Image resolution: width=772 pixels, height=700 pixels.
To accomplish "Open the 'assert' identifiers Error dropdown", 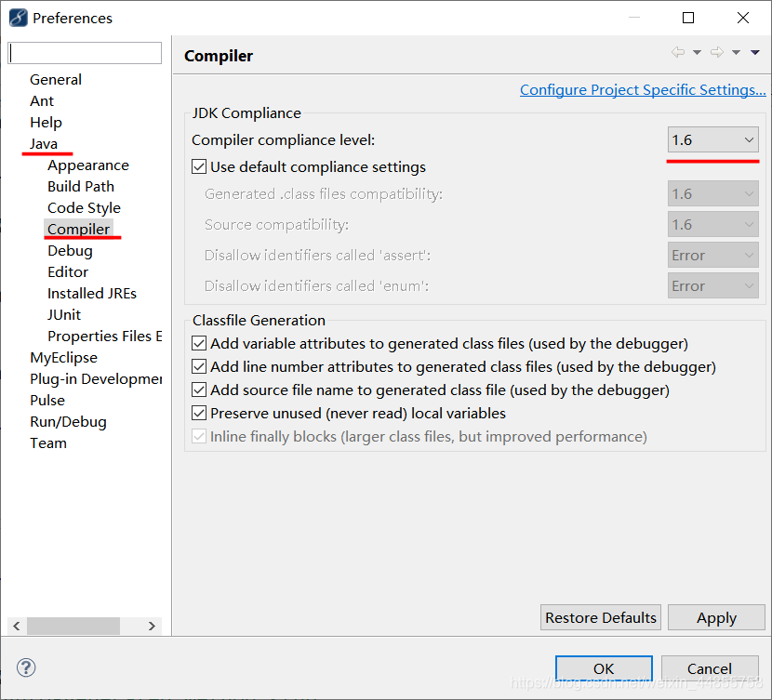I will 712,256.
